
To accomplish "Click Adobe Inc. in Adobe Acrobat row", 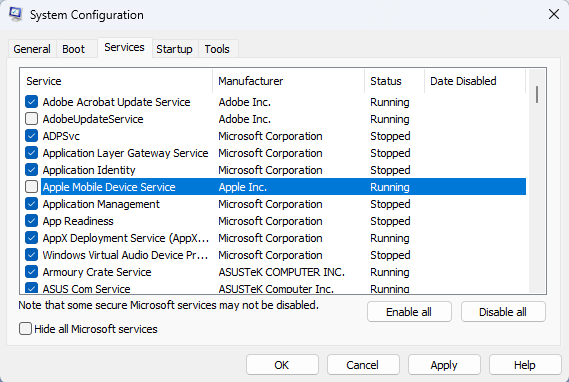I will (245, 102).
